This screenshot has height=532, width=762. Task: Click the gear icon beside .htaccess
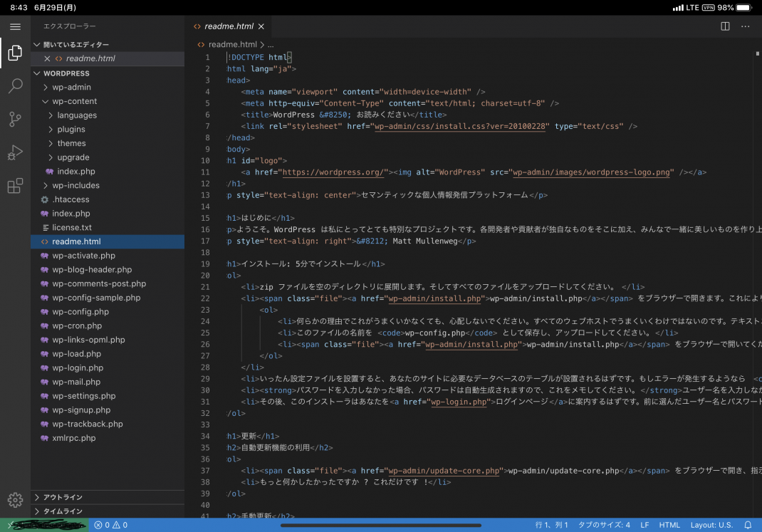point(45,199)
